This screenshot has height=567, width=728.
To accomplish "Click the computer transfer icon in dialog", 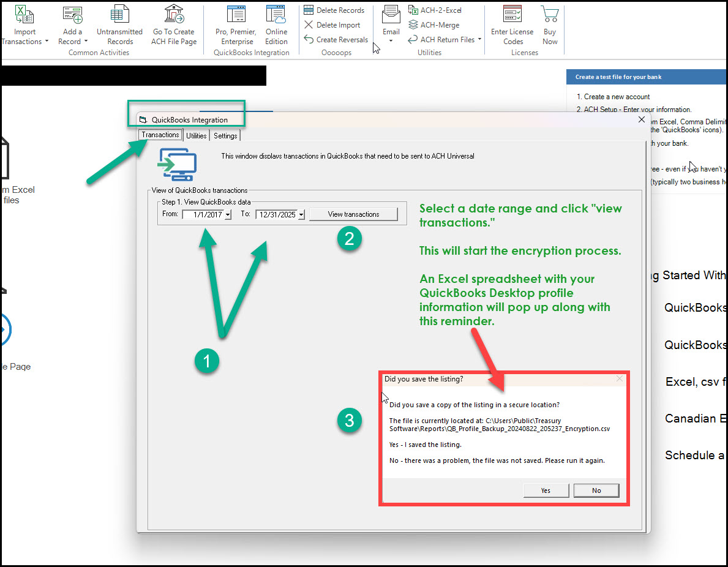I will tap(177, 164).
